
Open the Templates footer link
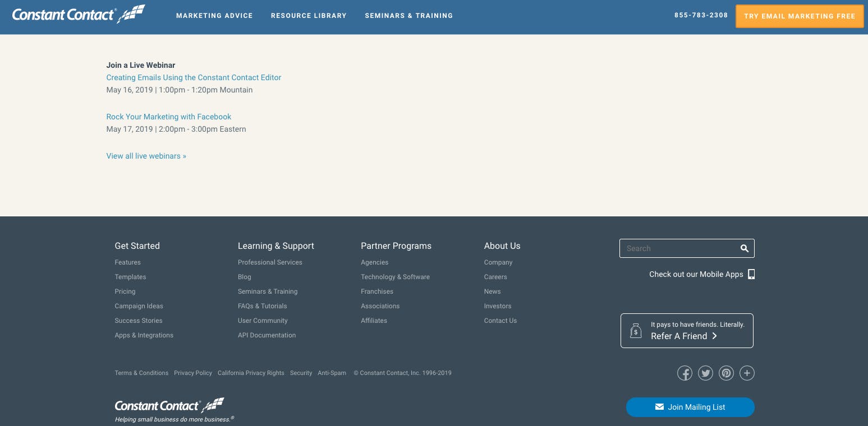(x=130, y=277)
